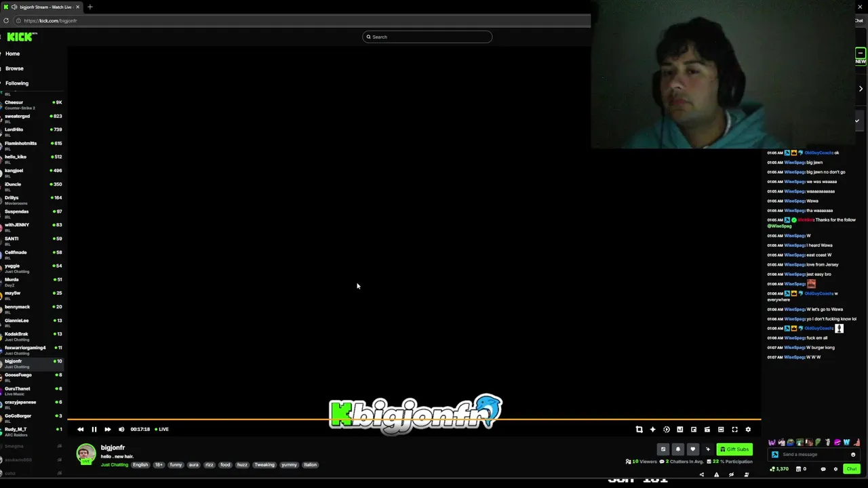
Task: Open Following in the sidebar
Action: click(x=17, y=83)
